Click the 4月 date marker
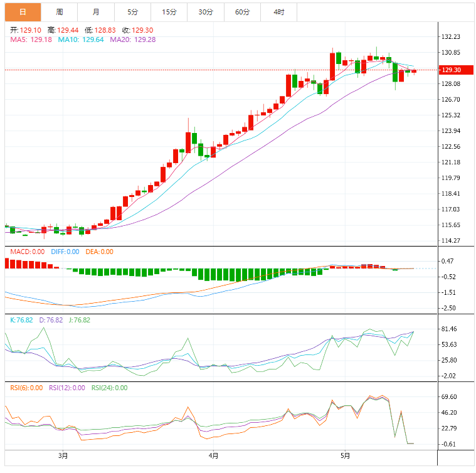Image resolution: width=476 pixels, height=473 pixels. point(213,455)
